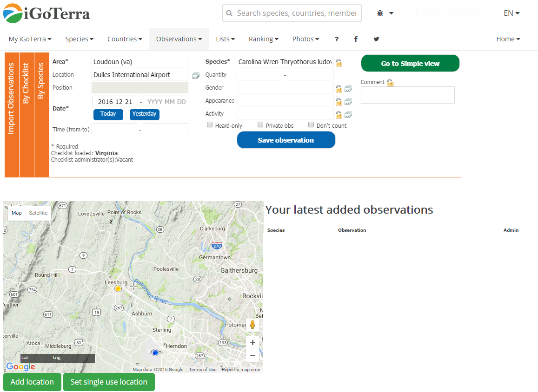Screen dimensions: 538x392
Task: Click the list icon next to Location field
Action: (x=195, y=75)
